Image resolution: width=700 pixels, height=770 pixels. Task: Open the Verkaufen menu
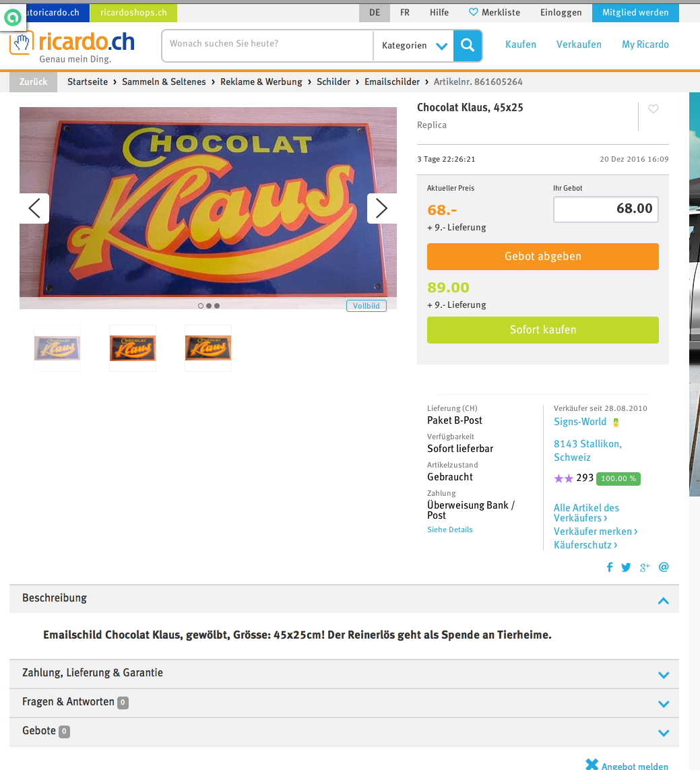579,44
